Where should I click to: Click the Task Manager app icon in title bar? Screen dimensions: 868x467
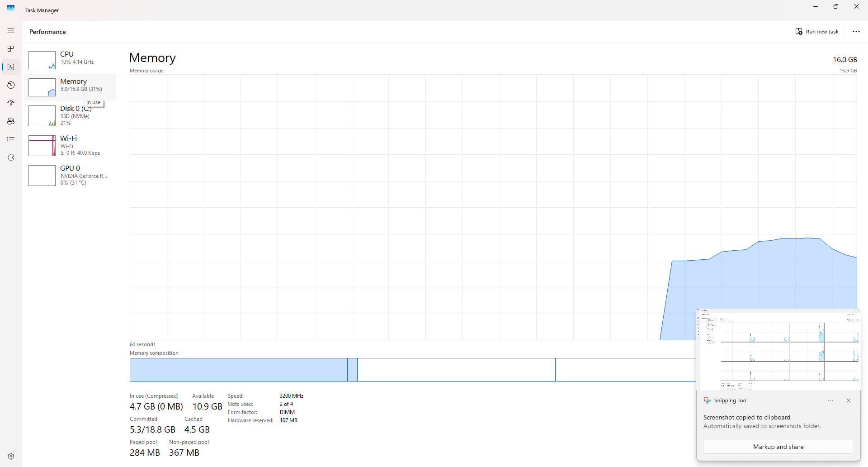pyautogui.click(x=11, y=8)
